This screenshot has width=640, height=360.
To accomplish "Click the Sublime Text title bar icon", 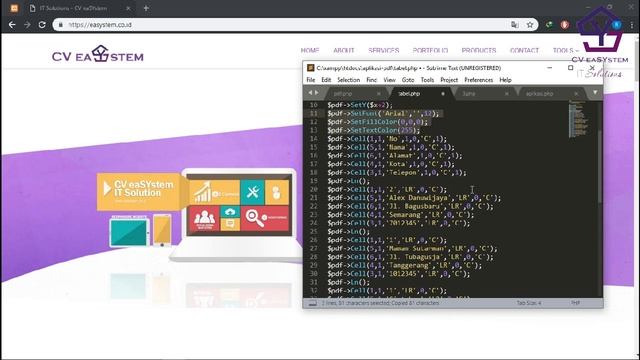I will point(311,68).
